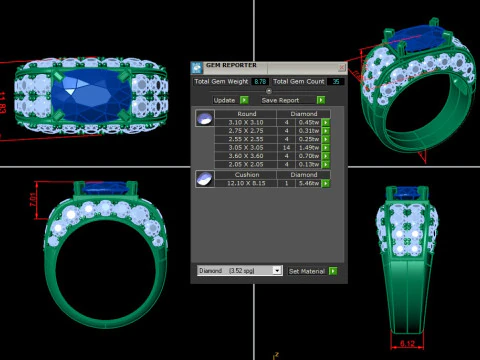Close the Gem Reporter window
Image resolution: width=480 pixels, height=360 pixels.
[x=342, y=68]
